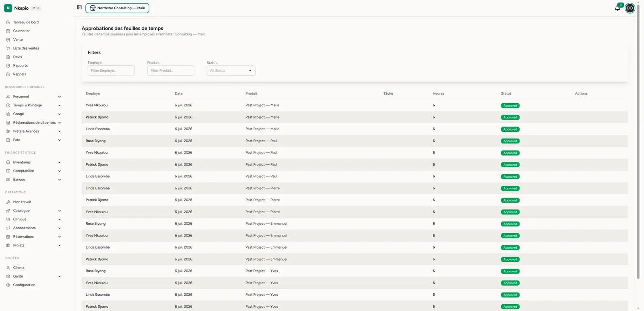
Task: Expand the Temps & Pointage chevron
Action: (x=60, y=105)
